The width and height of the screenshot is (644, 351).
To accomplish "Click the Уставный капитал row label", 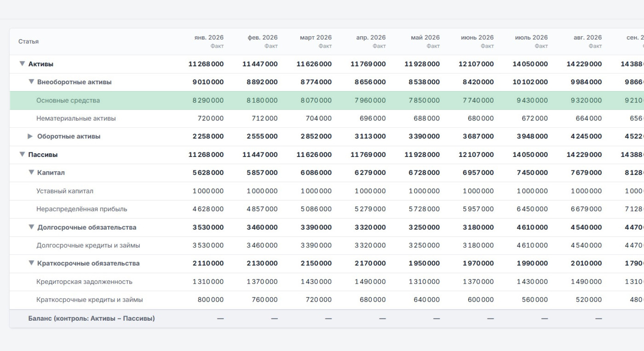I will click(x=65, y=191).
